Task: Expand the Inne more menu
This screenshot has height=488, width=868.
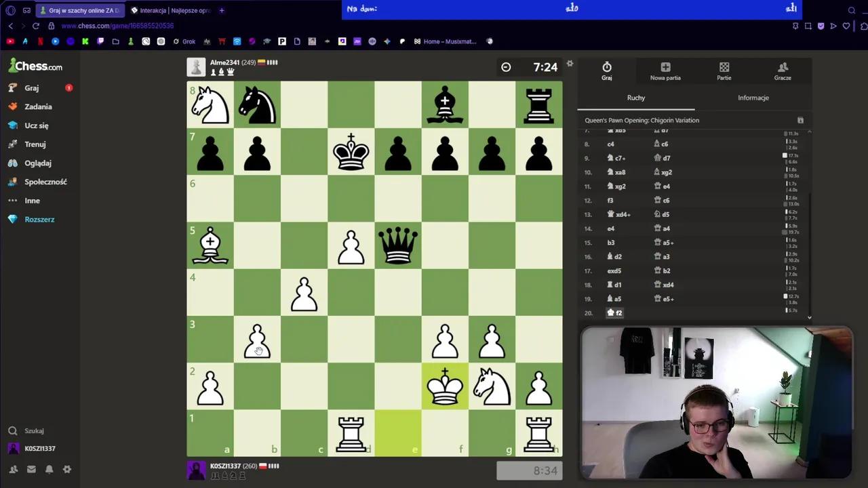Action: 32,201
